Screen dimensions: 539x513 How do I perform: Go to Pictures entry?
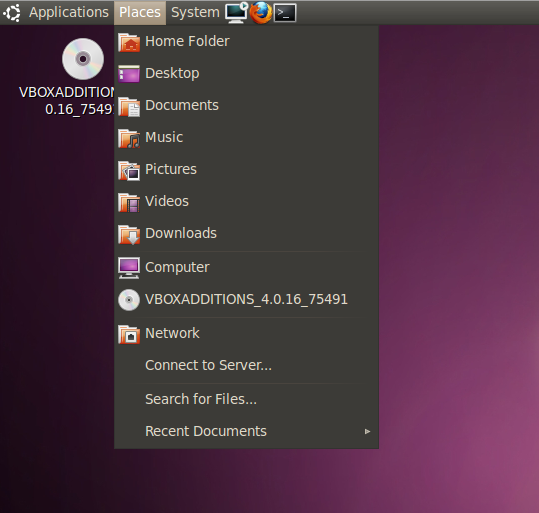pyautogui.click(x=246, y=170)
